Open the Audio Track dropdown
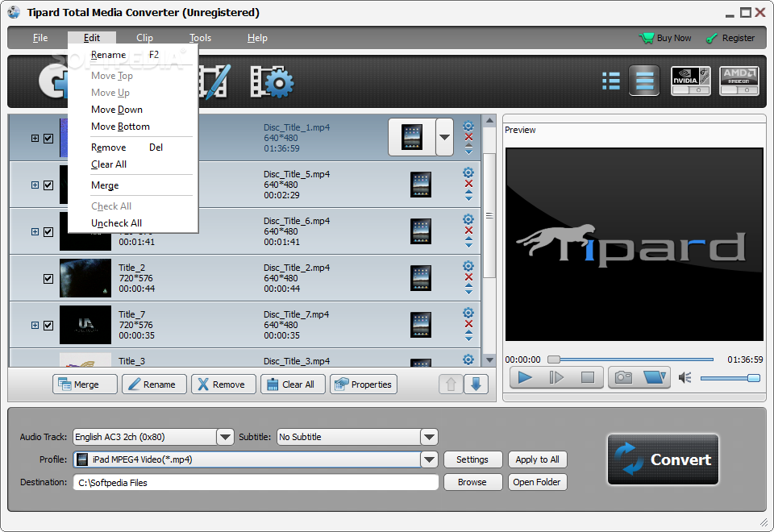774x532 pixels. 225,437
